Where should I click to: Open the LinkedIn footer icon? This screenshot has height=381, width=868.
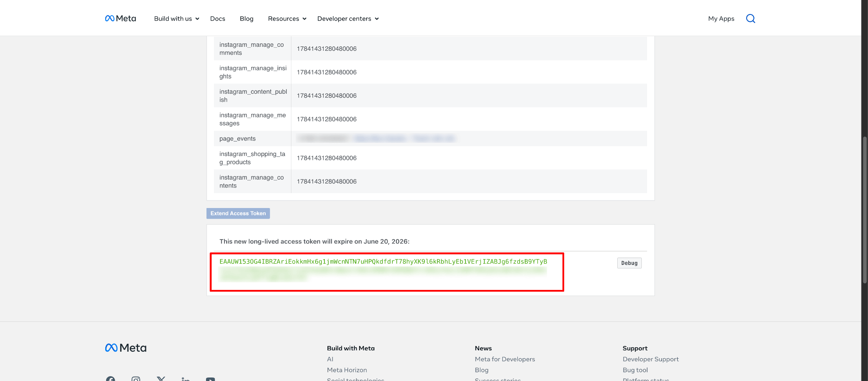pos(185,379)
